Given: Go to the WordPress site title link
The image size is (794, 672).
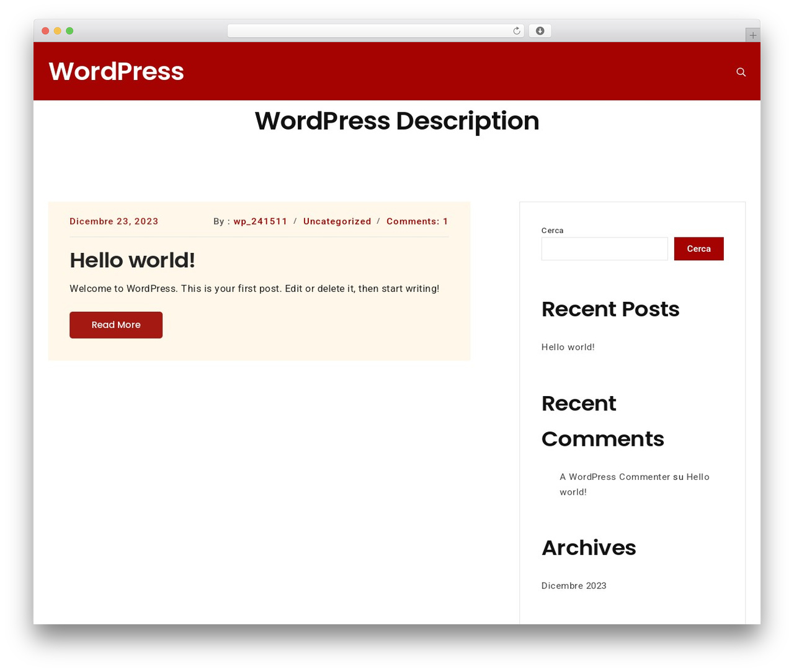Looking at the screenshot, I should coord(116,71).
